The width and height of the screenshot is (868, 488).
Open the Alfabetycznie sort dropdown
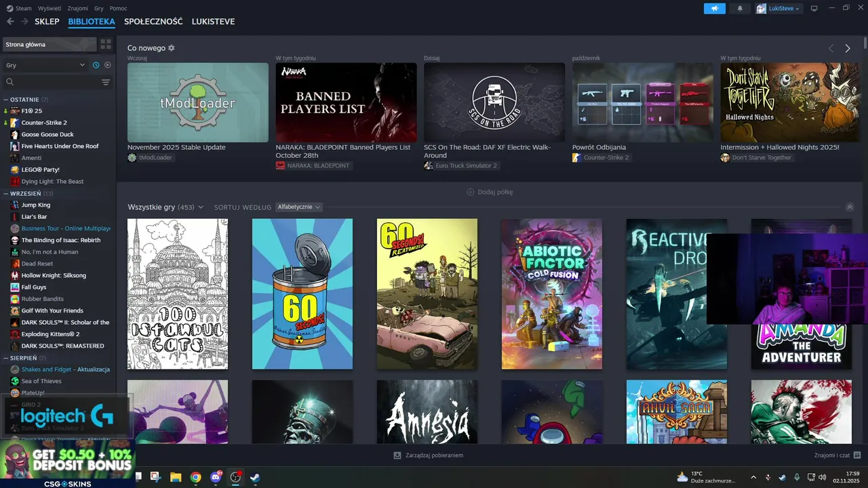[299, 207]
